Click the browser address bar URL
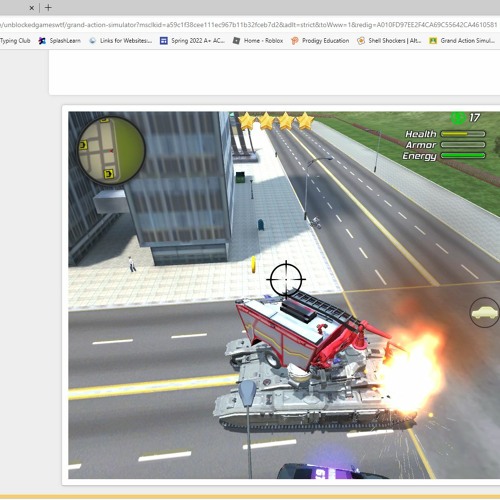 [248, 25]
